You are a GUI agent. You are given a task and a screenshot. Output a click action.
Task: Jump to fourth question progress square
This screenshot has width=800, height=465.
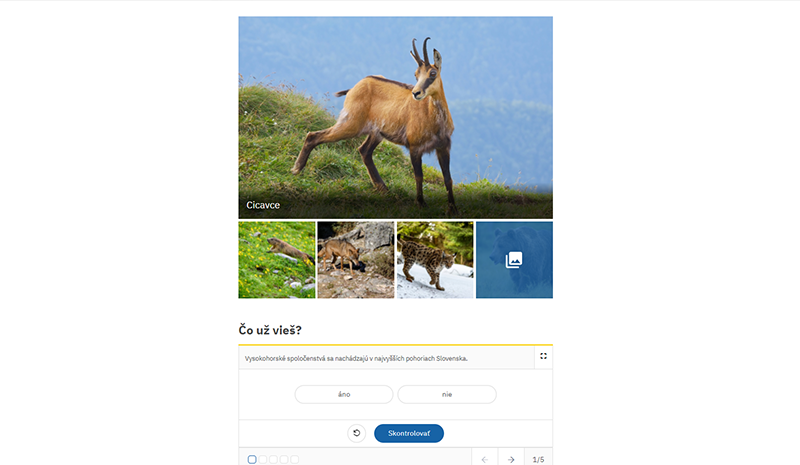(284, 459)
